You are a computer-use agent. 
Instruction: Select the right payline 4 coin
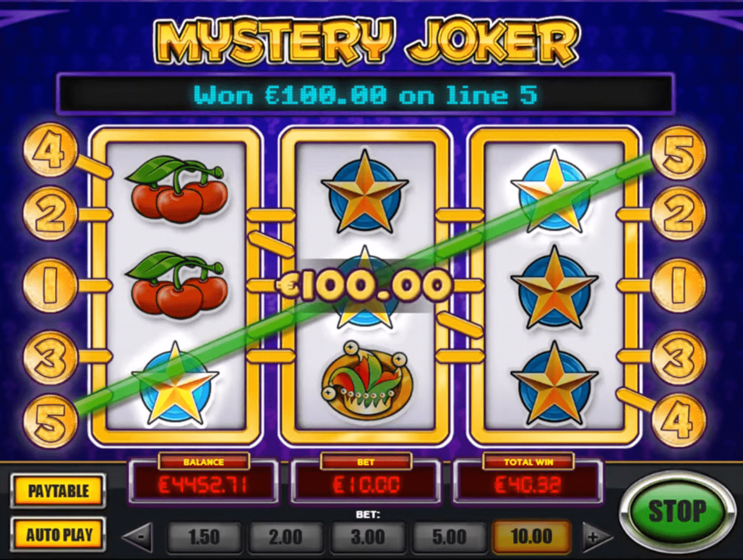[x=678, y=420]
